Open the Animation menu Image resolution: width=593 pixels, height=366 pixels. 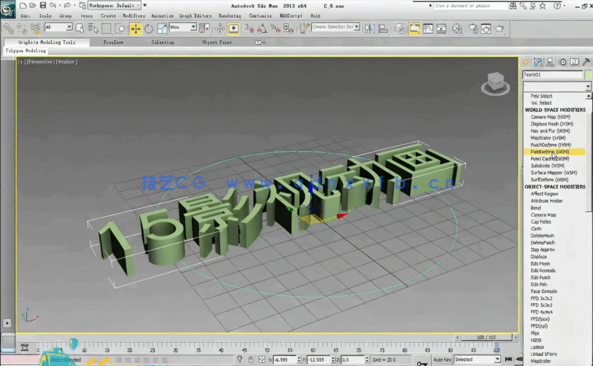162,16
